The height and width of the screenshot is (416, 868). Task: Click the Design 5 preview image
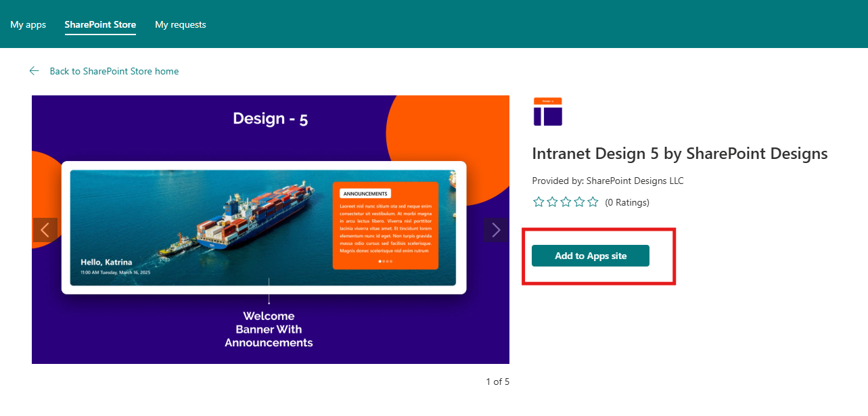tap(271, 229)
